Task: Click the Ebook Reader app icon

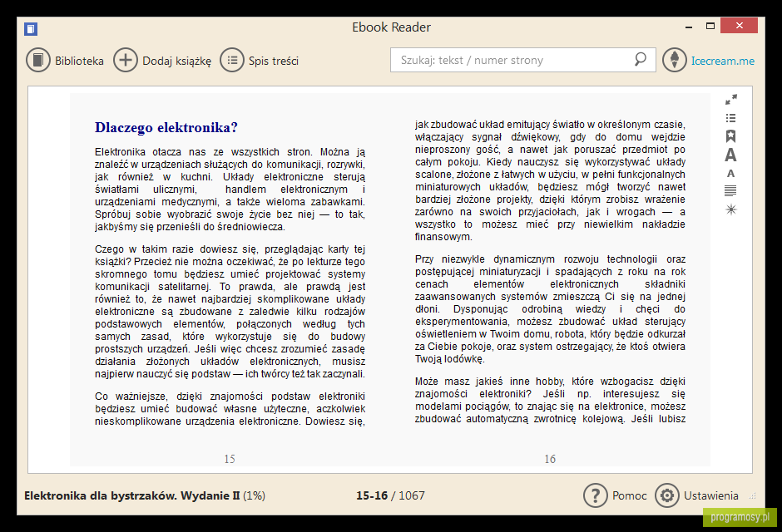Action: pos(31,29)
